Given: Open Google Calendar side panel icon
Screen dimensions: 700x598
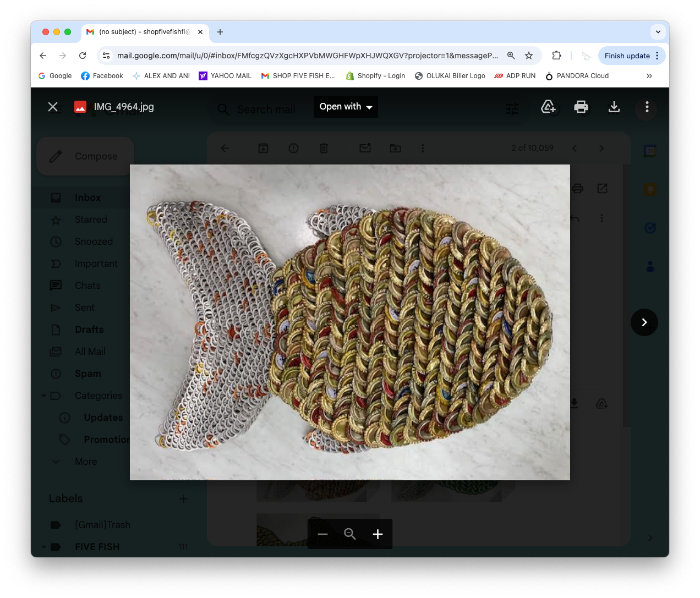Looking at the screenshot, I should (650, 151).
